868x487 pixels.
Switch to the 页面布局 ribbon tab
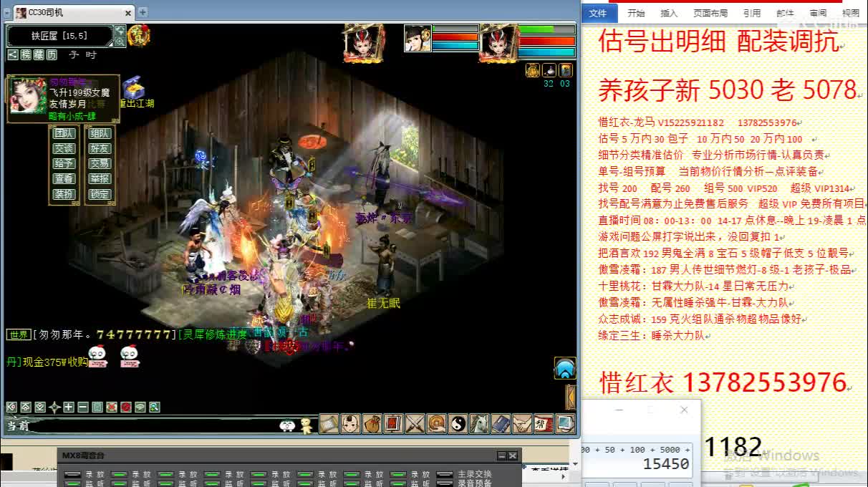click(710, 13)
